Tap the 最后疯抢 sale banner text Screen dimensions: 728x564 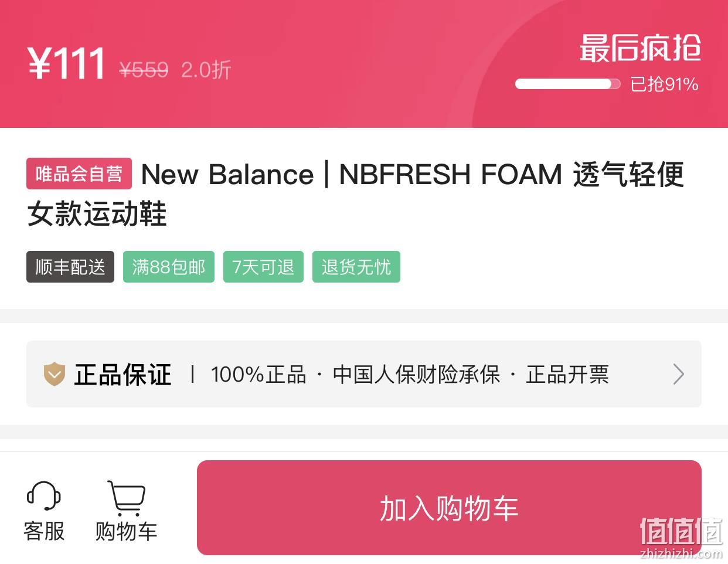[x=640, y=47]
